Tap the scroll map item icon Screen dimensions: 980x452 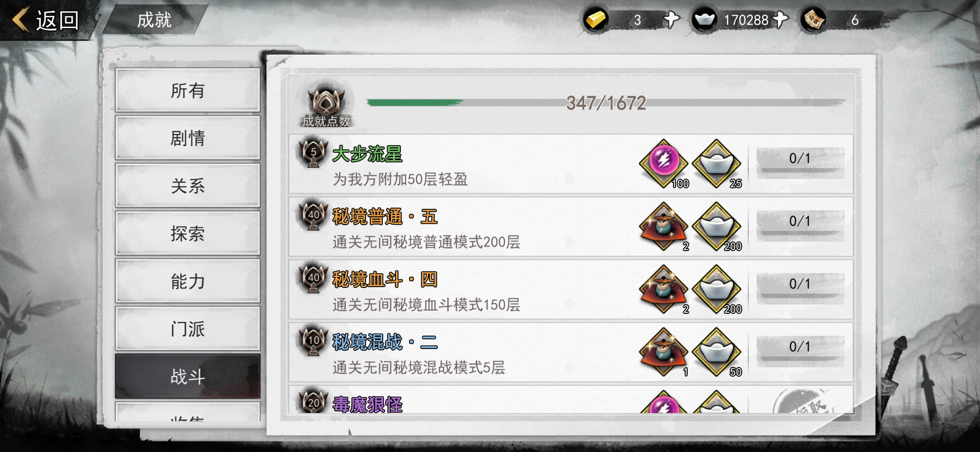coord(813,20)
